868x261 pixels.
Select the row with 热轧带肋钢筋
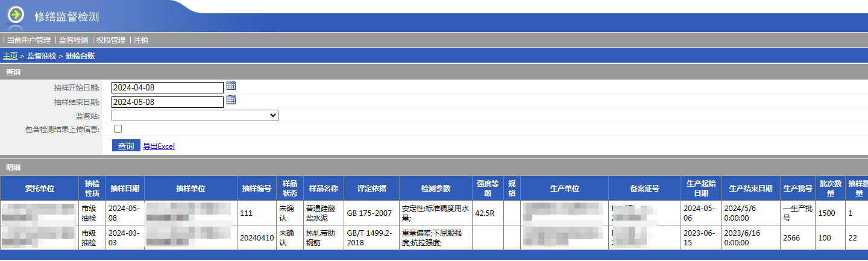322,238
